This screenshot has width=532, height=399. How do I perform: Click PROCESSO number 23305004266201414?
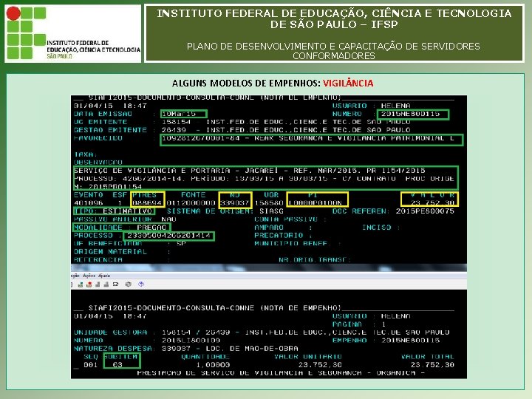[168, 236]
